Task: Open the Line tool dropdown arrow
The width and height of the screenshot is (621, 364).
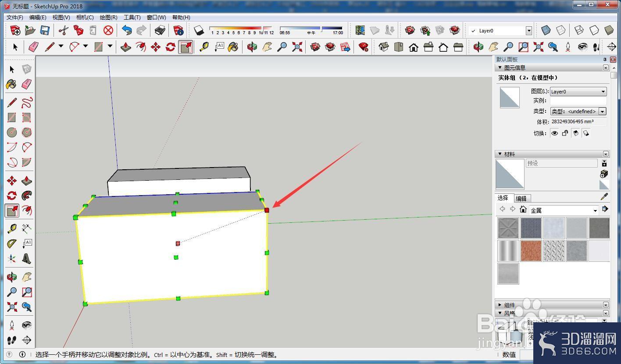Action: (61, 46)
